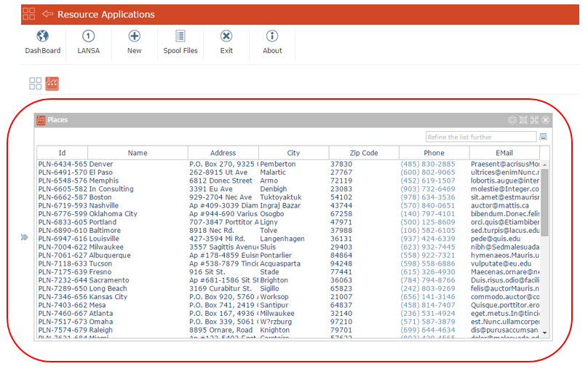Click the Memphis name cell

tap(104, 180)
